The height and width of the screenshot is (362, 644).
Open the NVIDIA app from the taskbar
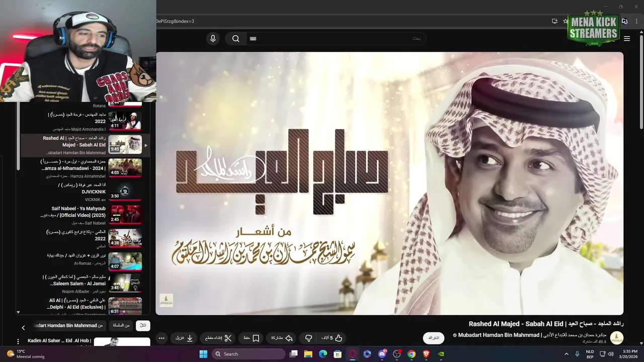point(441,354)
